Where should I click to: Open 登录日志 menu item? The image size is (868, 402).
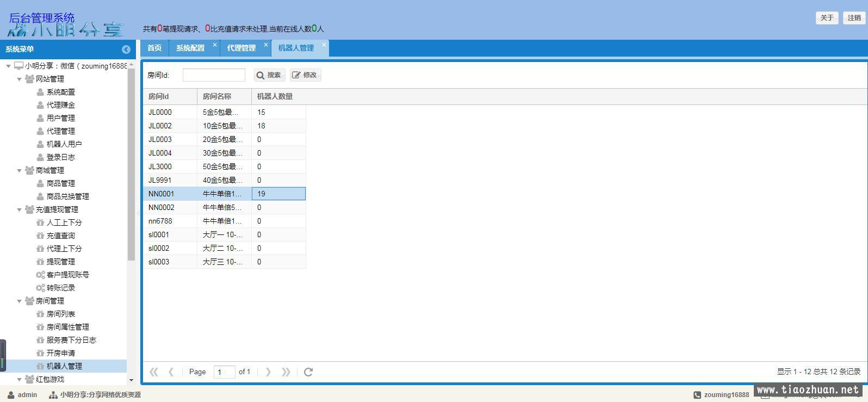coord(61,157)
